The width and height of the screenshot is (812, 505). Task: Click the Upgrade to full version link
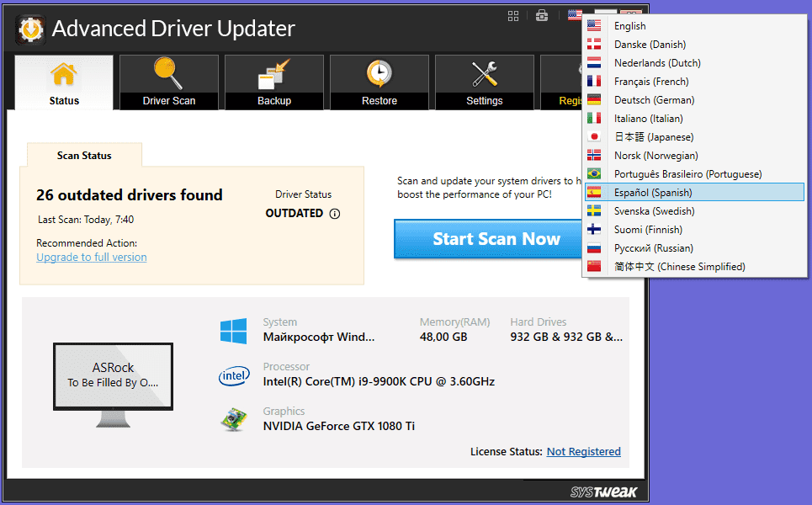[x=92, y=258]
